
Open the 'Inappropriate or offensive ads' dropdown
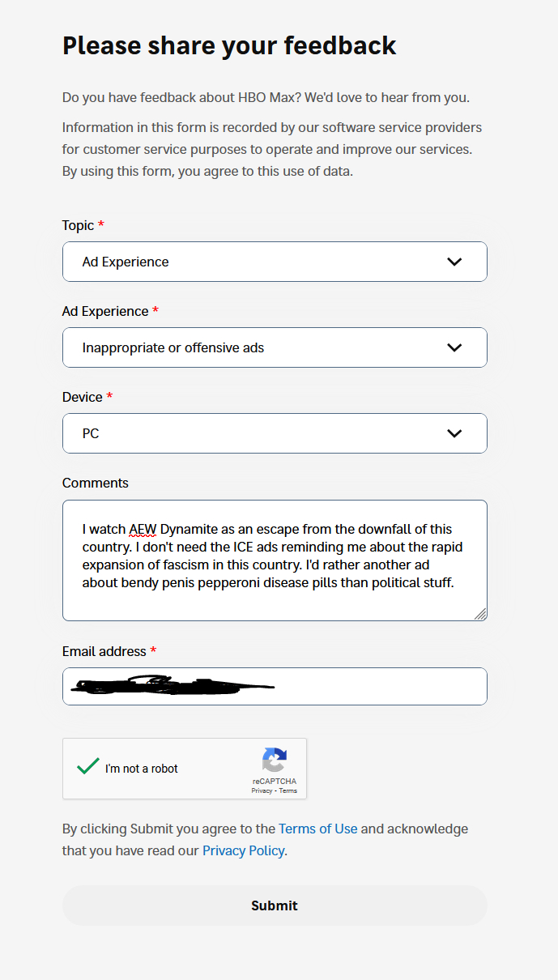pyautogui.click(x=259, y=347)
